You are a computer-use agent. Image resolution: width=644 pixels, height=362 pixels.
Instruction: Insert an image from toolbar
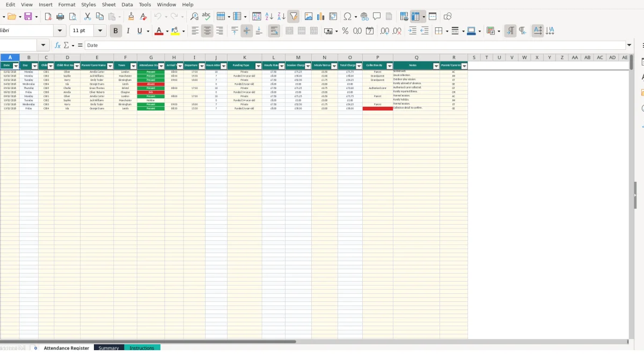(308, 17)
